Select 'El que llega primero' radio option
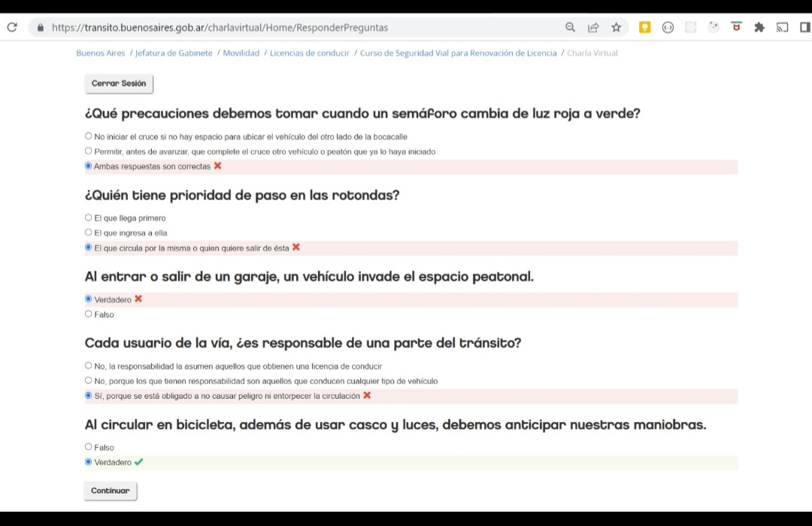Image resolution: width=812 pixels, height=526 pixels. 88,217
